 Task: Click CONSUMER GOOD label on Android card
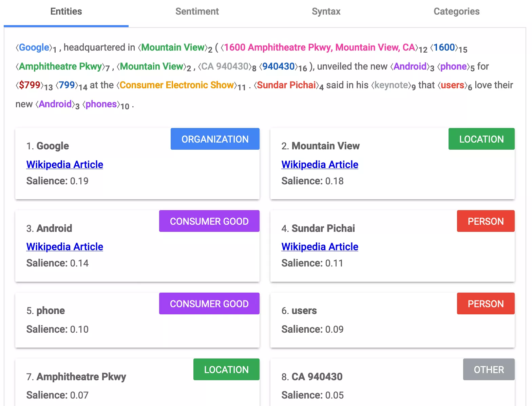(209, 221)
